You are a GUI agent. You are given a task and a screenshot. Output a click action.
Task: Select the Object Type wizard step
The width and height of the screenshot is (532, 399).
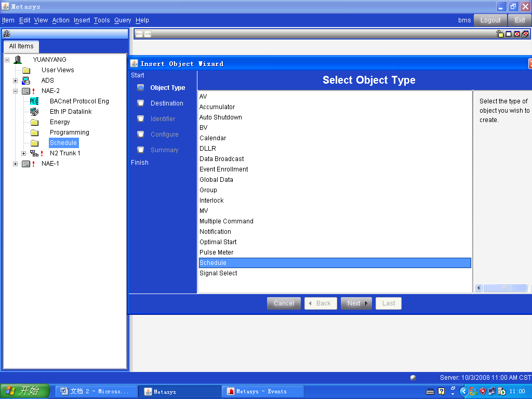click(167, 88)
